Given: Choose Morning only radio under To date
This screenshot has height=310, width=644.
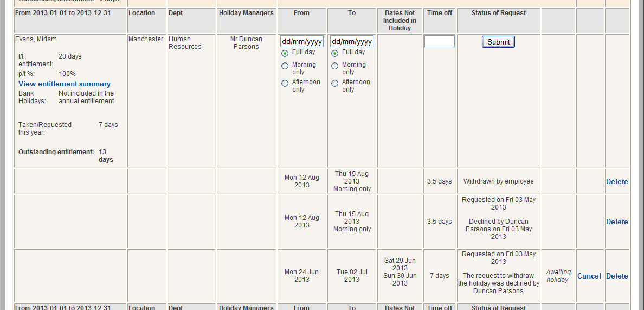Looking at the screenshot, I should coord(334,66).
